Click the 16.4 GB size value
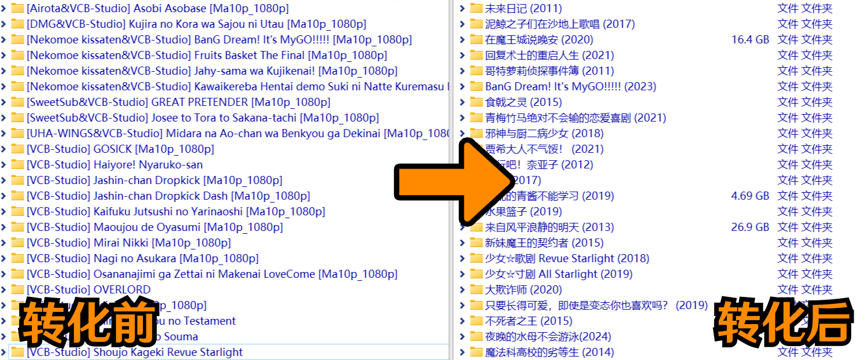The image size is (868, 360). tap(751, 40)
